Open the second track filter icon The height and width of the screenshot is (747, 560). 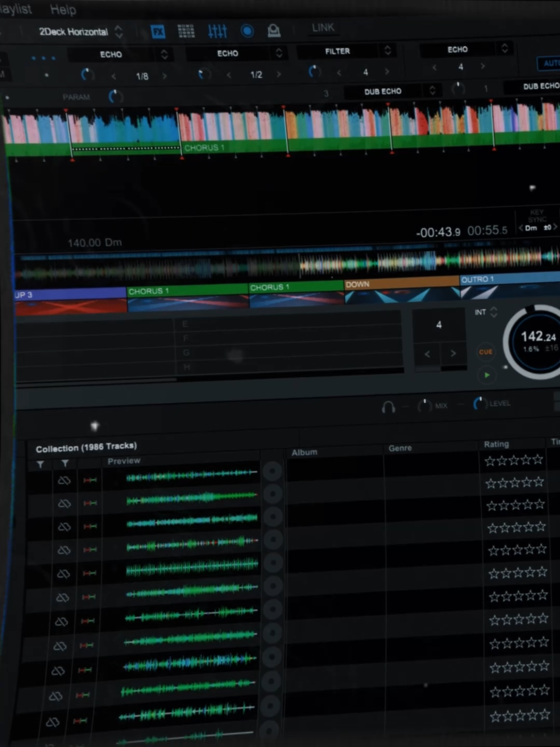click(65, 463)
